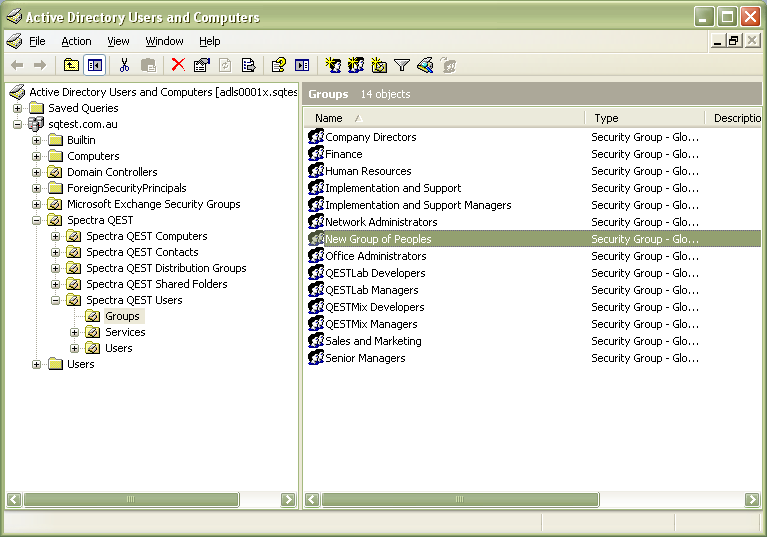
Task: Click the red Delete X icon
Action: coord(178,65)
